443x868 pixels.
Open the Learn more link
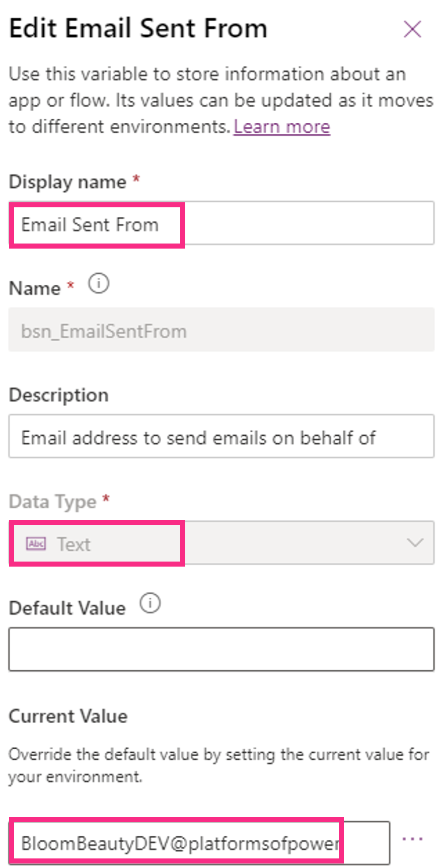pyautogui.click(x=281, y=126)
